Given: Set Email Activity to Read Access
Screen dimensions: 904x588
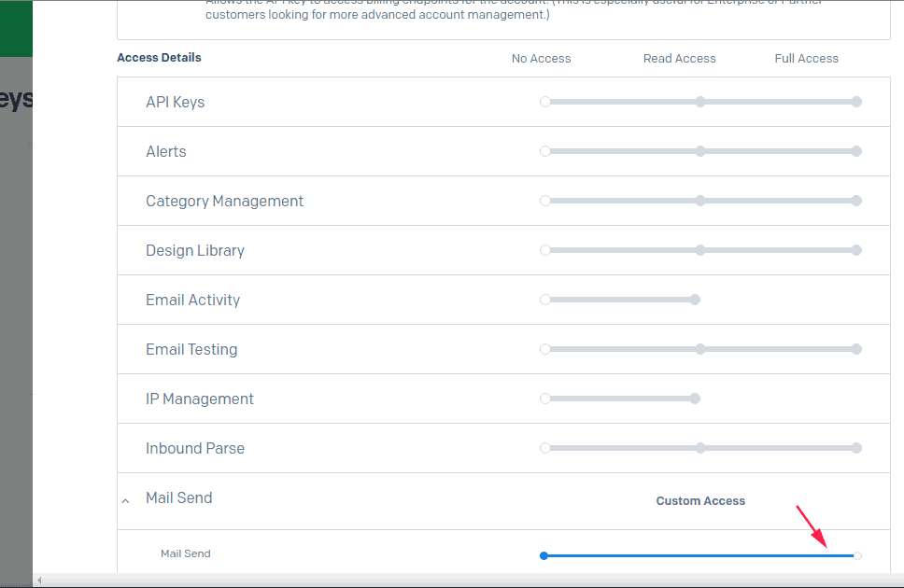Looking at the screenshot, I should coord(696,300).
